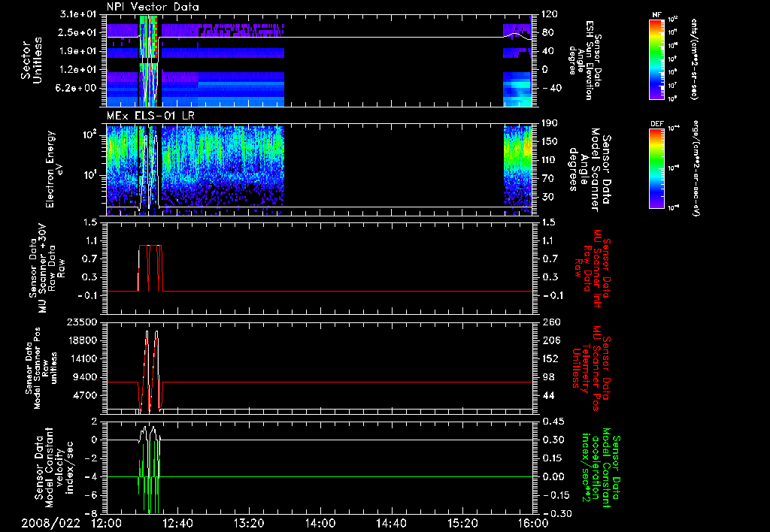Click the ergs/(cm**2-sr-sec-eV) units label

click(696, 168)
